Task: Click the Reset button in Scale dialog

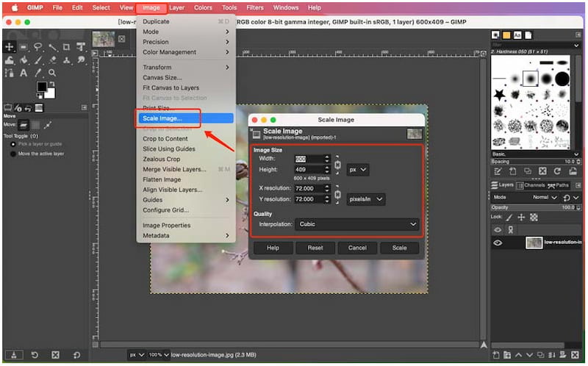Action: click(315, 248)
